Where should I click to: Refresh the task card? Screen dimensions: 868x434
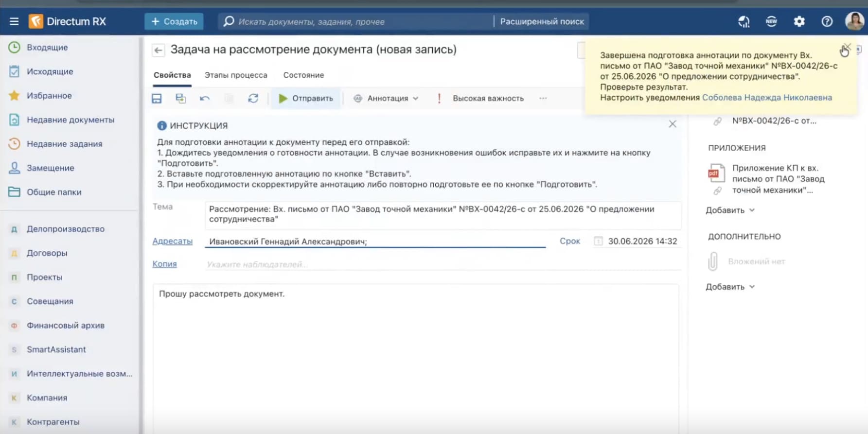pos(253,99)
